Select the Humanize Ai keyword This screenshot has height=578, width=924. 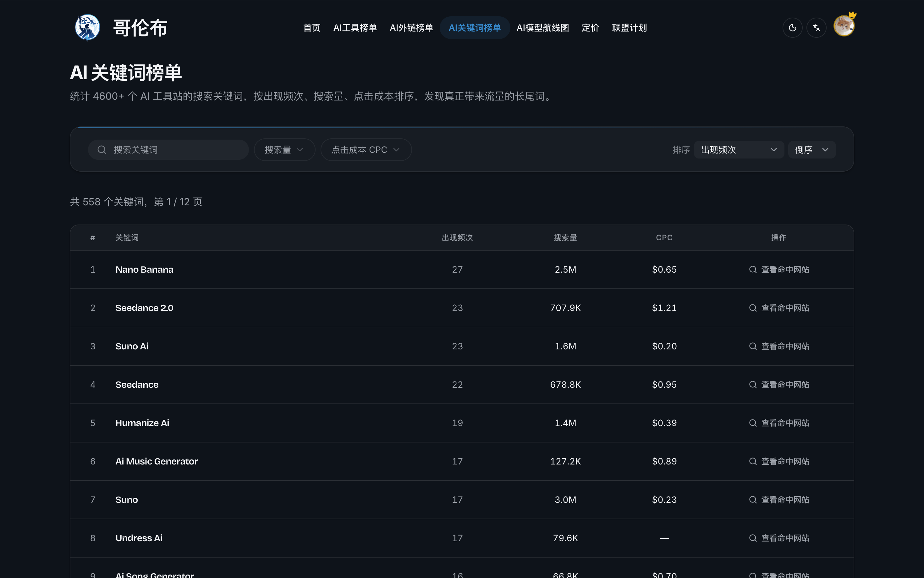(142, 423)
